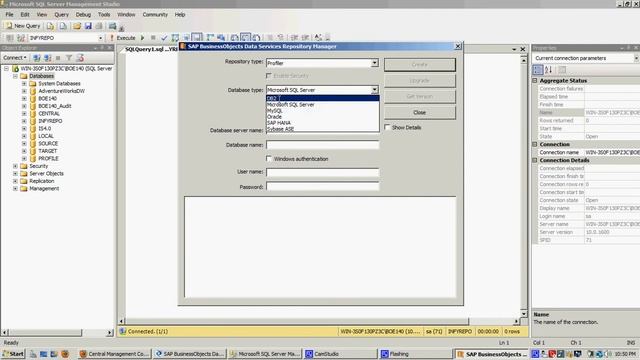This screenshot has height=360, width=640.
Task: Open the Community menu
Action: (155, 14)
